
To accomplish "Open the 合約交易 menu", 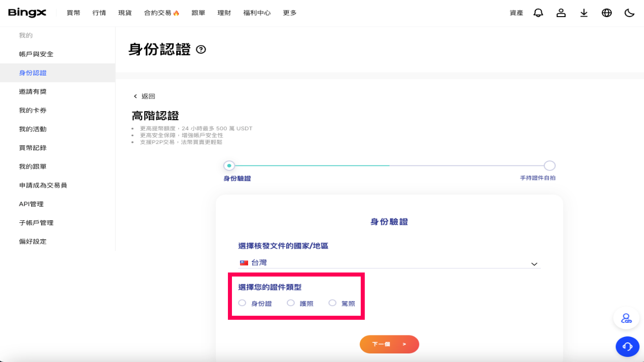I will [x=162, y=13].
